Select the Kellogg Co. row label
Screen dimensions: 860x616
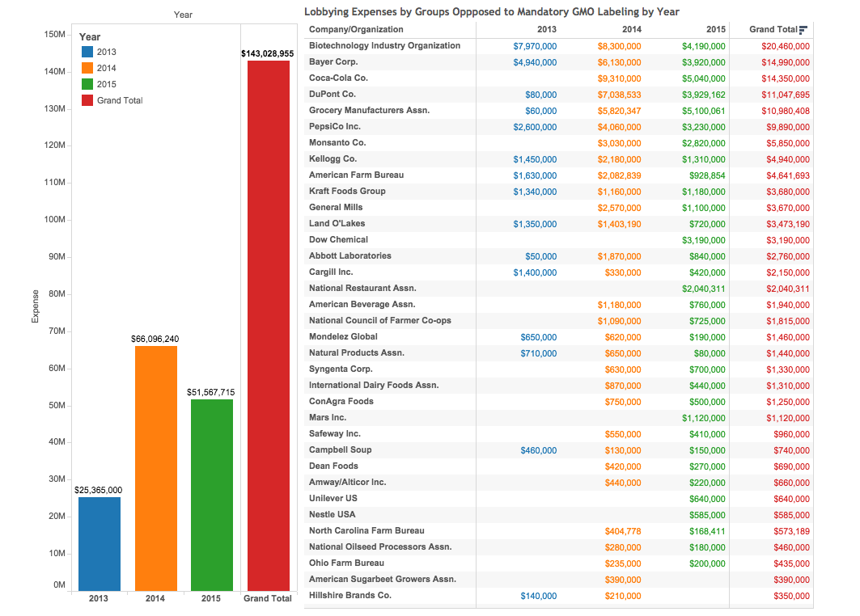[333, 159]
